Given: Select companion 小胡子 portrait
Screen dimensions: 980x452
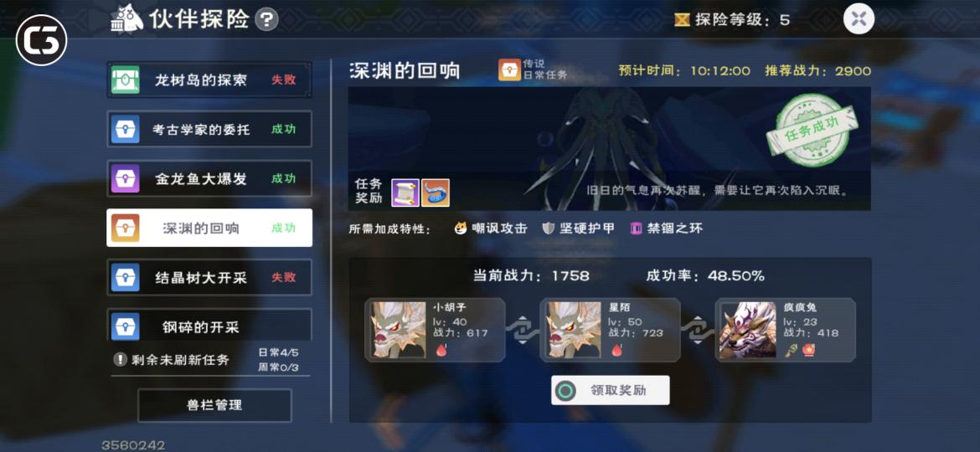Looking at the screenshot, I should coord(399,330).
